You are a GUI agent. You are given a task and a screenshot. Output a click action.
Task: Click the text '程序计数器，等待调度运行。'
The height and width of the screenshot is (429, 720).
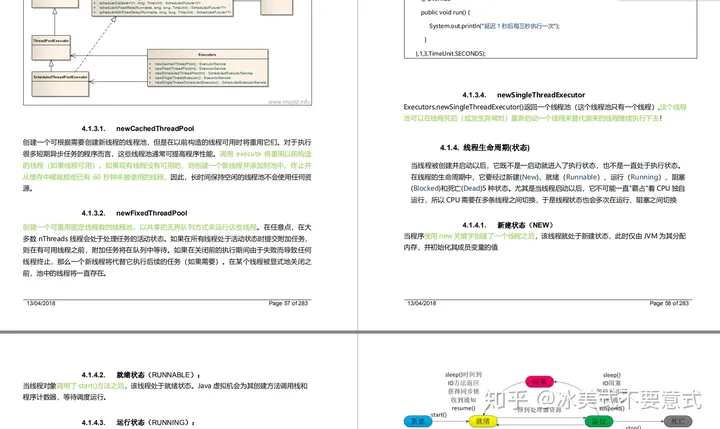65,397
